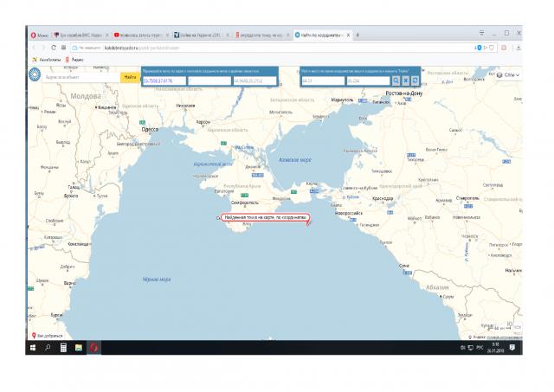Image resolution: width=554 pixels, height=392 pixels.
Task: Open a new browser tab with plus
Action: point(358,35)
